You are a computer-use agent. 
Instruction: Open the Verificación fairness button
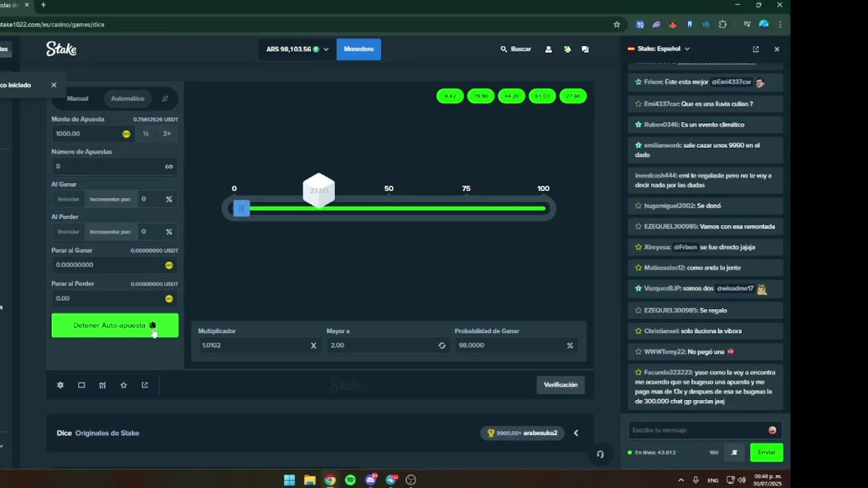561,385
